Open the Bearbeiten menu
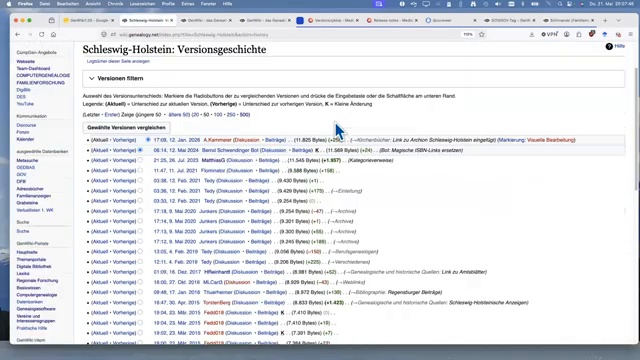Screen dimensions: 640x360 [x=68, y=4]
